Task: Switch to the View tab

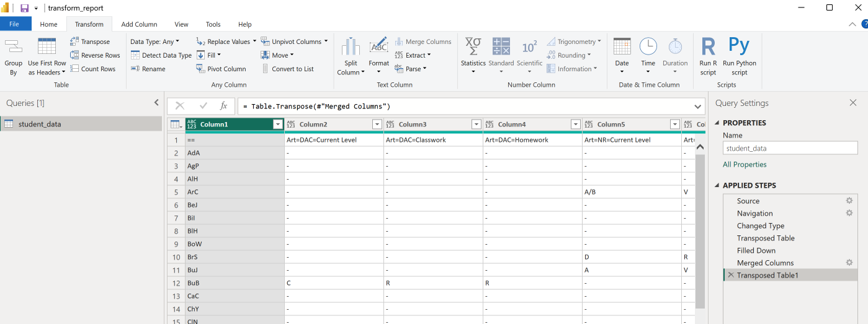Action: 181,24
